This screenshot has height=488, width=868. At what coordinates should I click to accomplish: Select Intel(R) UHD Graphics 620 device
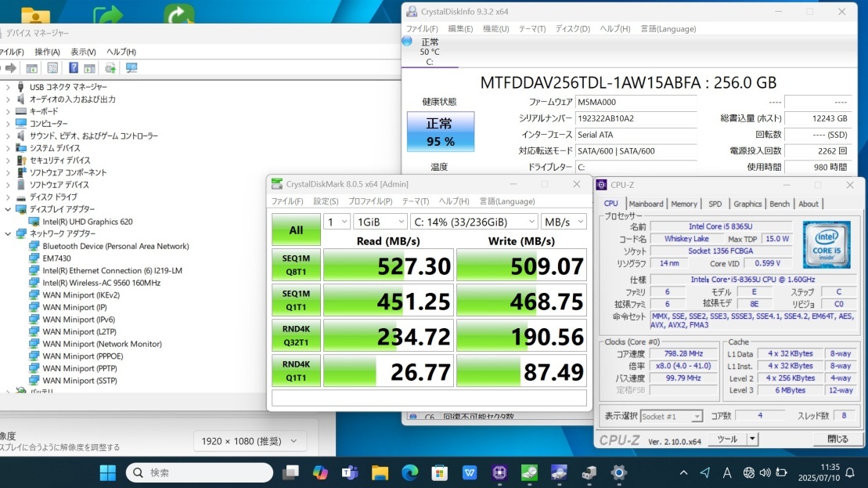coord(87,222)
